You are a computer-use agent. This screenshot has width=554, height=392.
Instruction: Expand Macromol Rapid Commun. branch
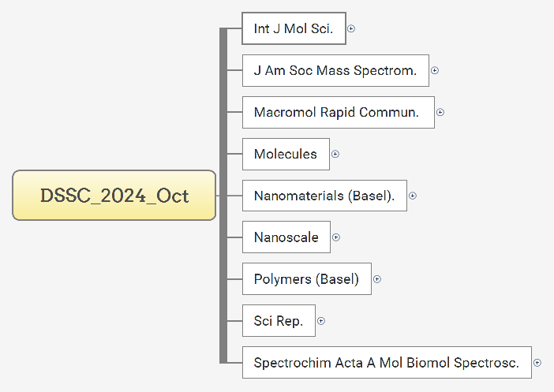[440, 112]
